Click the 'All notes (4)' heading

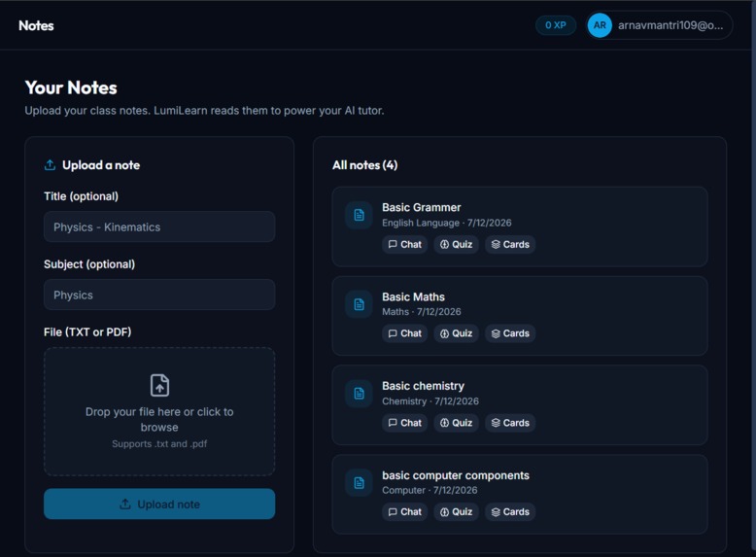click(365, 165)
